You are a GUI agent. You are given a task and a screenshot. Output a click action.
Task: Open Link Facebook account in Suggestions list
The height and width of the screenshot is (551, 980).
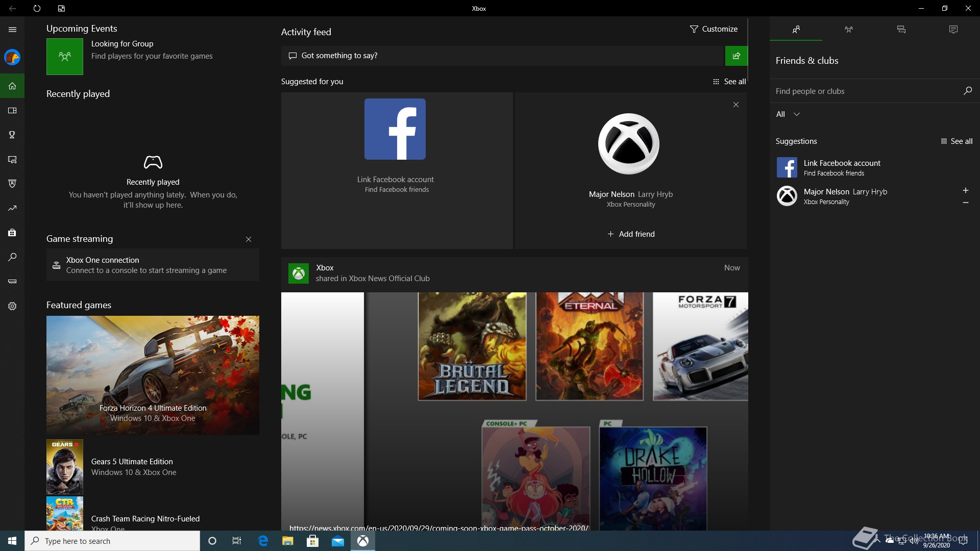(x=874, y=167)
